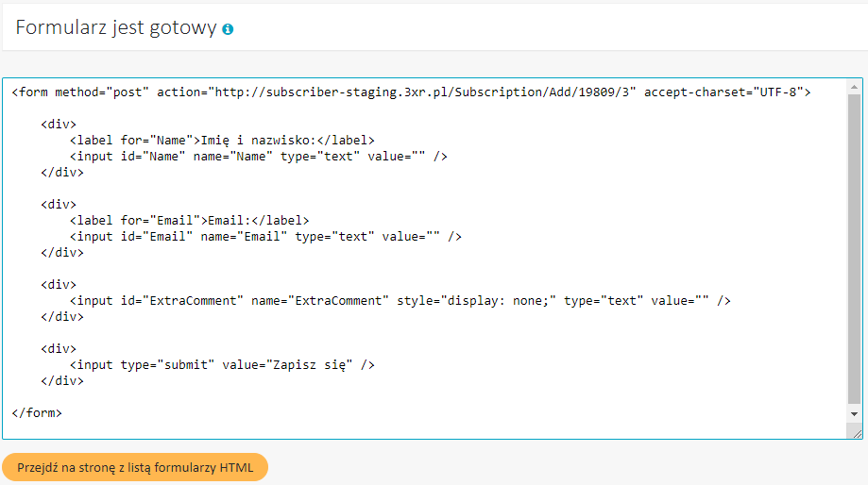Place cursor on the form action URL
This screenshot has height=485, width=868.
[421, 92]
